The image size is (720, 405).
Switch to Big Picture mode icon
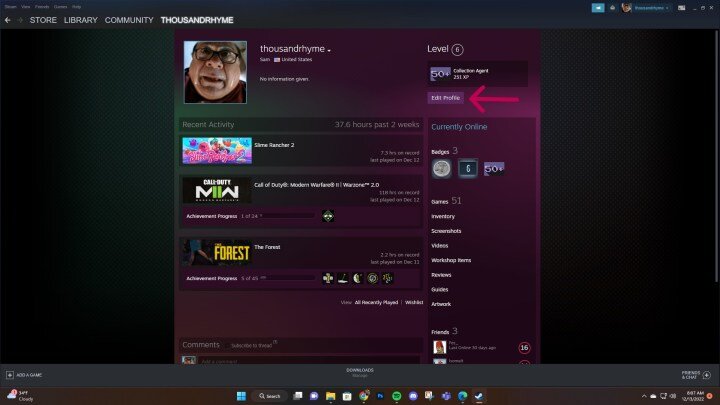point(682,8)
